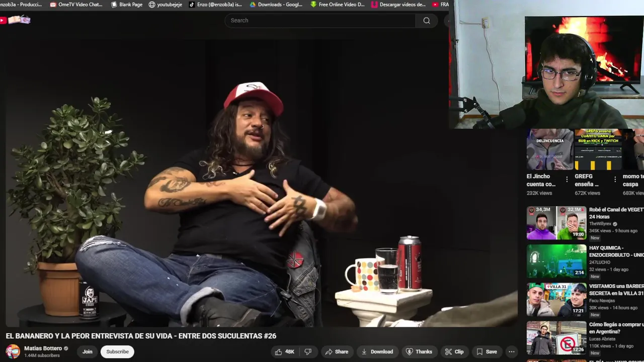Subscribe to Matías Bottero channel

tap(117, 351)
